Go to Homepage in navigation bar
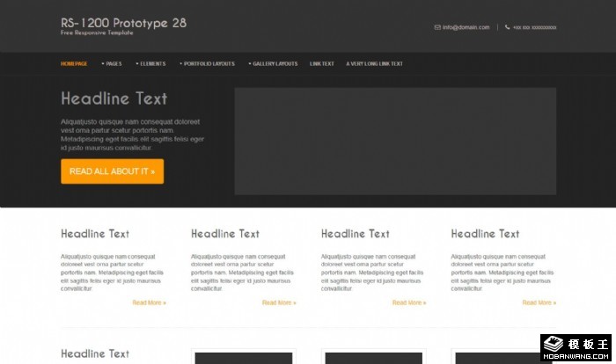Image resolution: width=616 pixels, height=364 pixels. (x=74, y=64)
